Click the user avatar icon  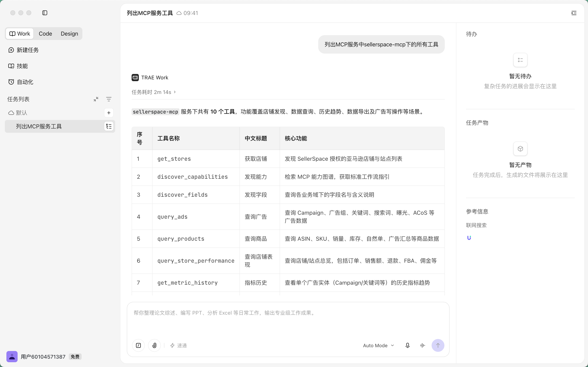[12, 356]
